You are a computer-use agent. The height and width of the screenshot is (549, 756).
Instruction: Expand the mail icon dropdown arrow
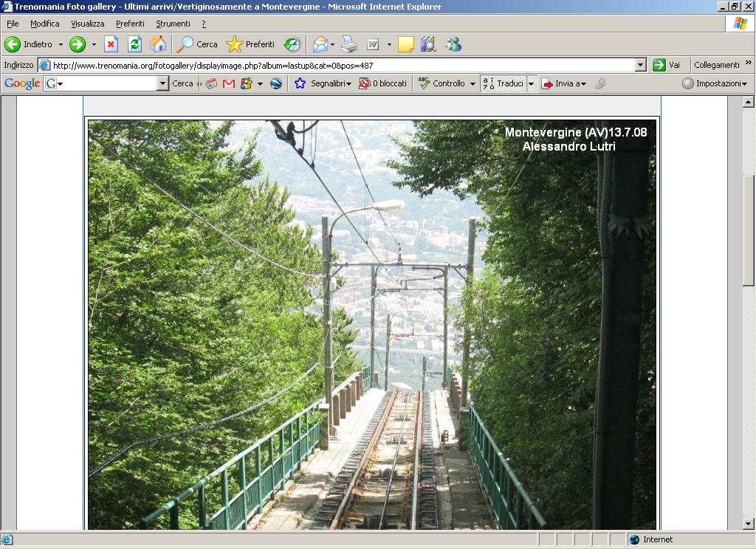(333, 44)
